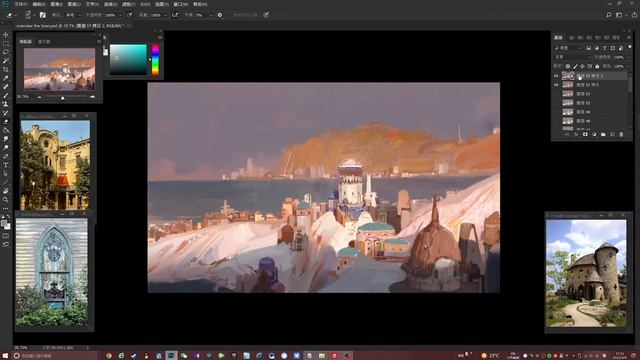640x360 pixels.
Task: Select the Eyedropper tool
Action: 6,78
